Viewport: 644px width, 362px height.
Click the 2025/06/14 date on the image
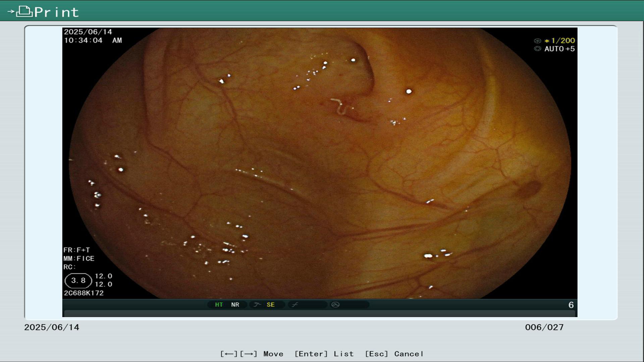pyautogui.click(x=88, y=32)
